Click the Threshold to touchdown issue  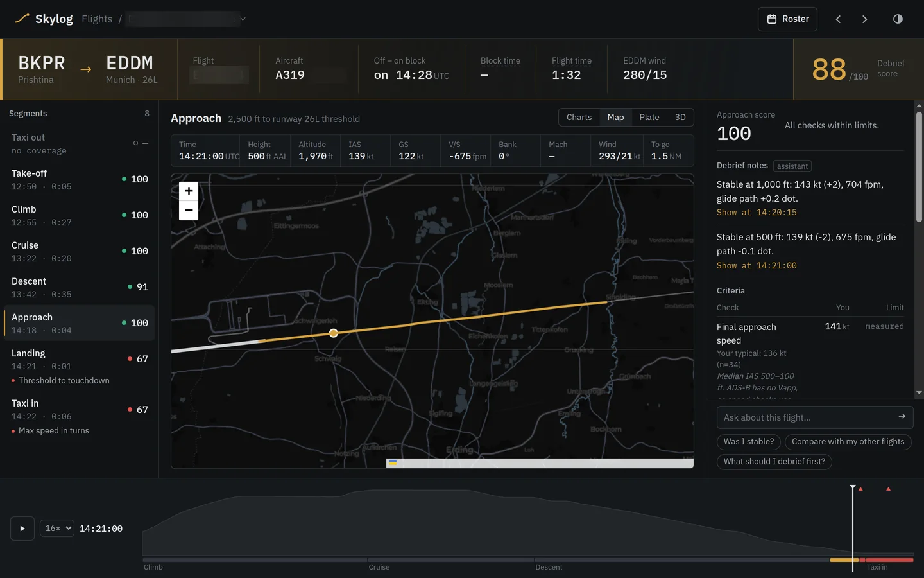[x=64, y=381]
